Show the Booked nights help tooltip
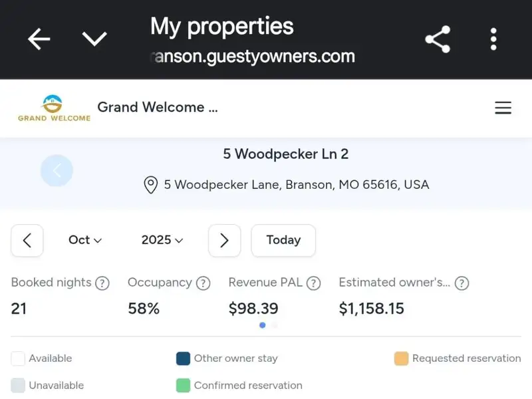This screenshot has height=399, width=532. pos(102,283)
